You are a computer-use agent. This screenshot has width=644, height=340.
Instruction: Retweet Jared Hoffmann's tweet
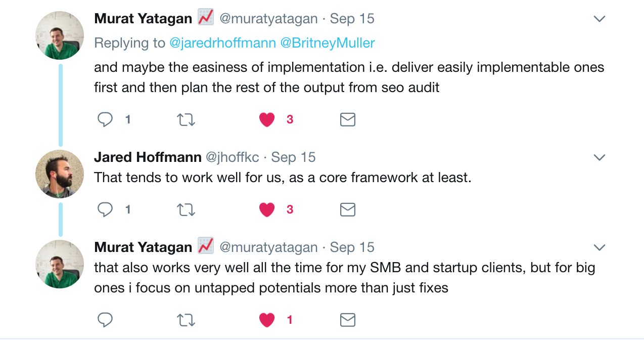coord(186,209)
